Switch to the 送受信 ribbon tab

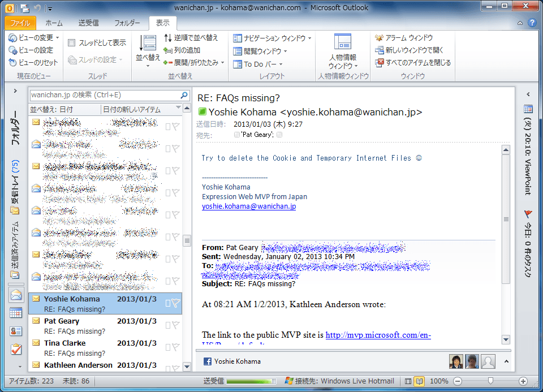(89, 23)
